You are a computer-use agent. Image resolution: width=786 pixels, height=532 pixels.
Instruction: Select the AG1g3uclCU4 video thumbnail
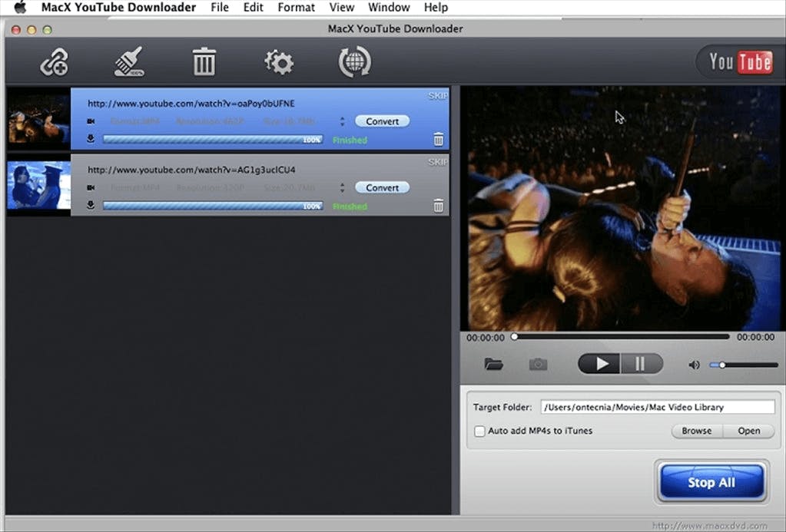coord(38,185)
